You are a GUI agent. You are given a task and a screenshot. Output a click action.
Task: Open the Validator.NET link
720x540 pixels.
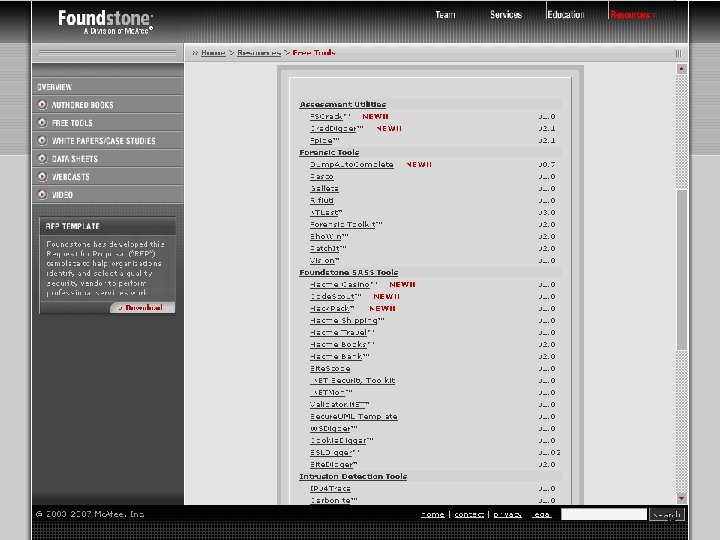[x=336, y=404]
